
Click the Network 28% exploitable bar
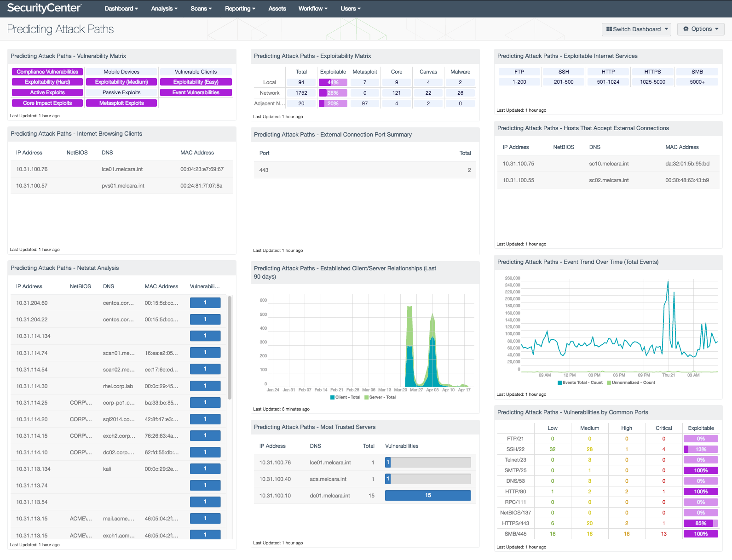point(333,93)
